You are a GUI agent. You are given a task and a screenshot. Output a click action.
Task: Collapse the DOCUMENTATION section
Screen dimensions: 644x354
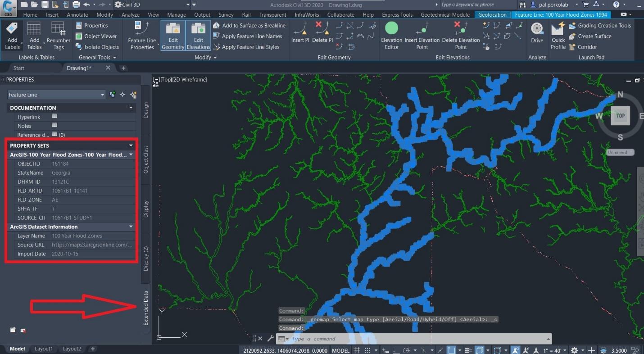(x=131, y=108)
